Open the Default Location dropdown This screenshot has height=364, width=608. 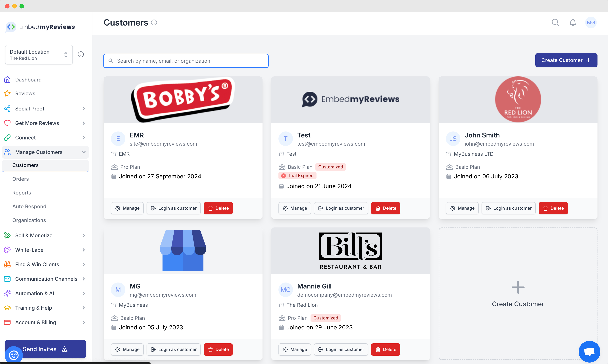click(39, 55)
